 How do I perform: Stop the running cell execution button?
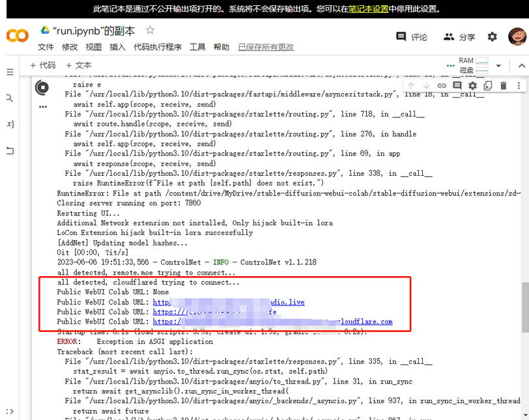point(42,88)
